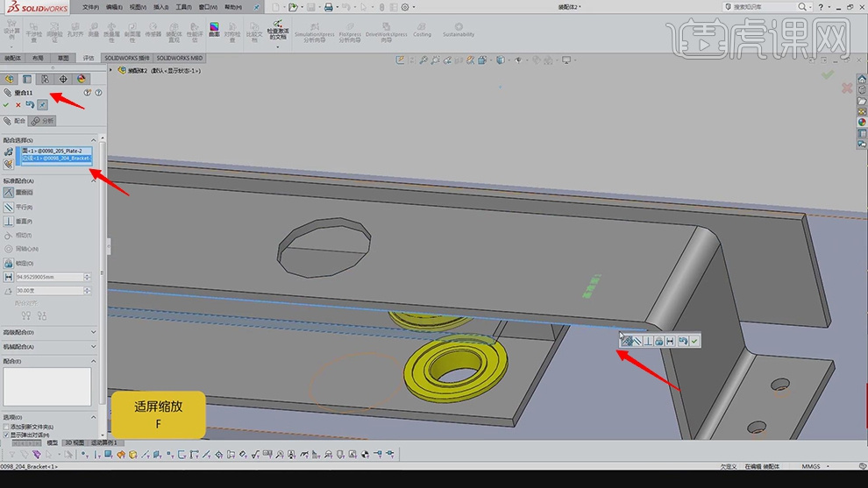The image size is (868, 488).
Task: Cancel the mate with the red X
Action: tap(18, 105)
